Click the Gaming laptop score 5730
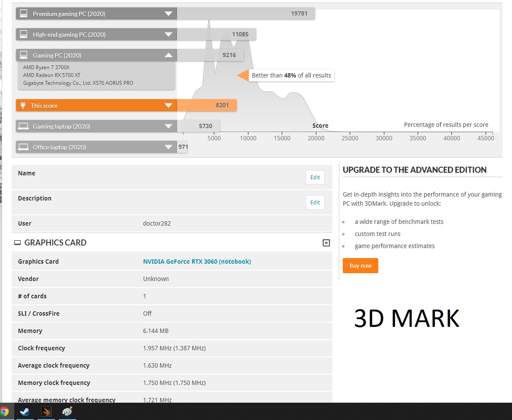The width and height of the screenshot is (512, 420). click(206, 126)
